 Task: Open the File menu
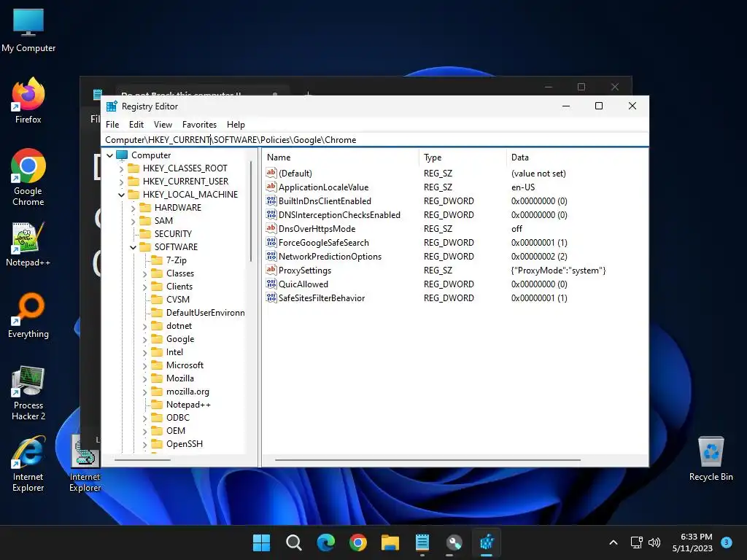pos(112,124)
